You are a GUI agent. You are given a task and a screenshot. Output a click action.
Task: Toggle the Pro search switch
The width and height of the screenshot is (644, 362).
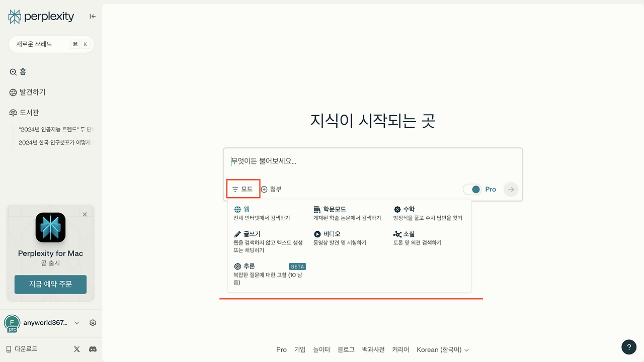click(x=472, y=189)
